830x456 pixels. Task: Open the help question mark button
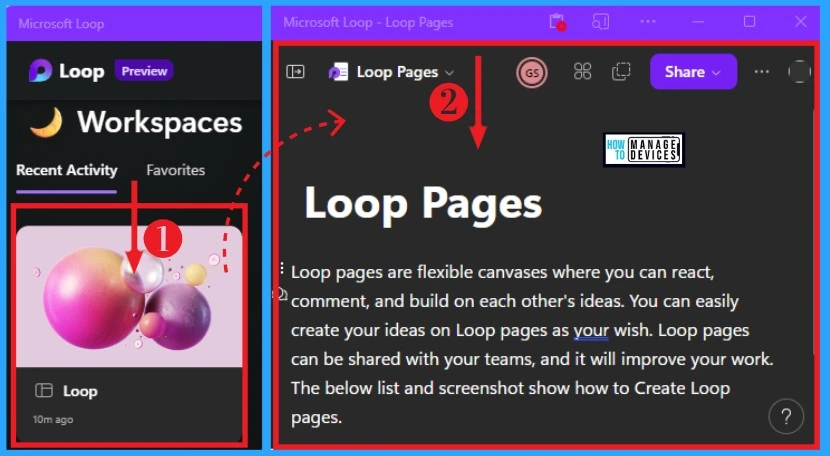coord(786,417)
